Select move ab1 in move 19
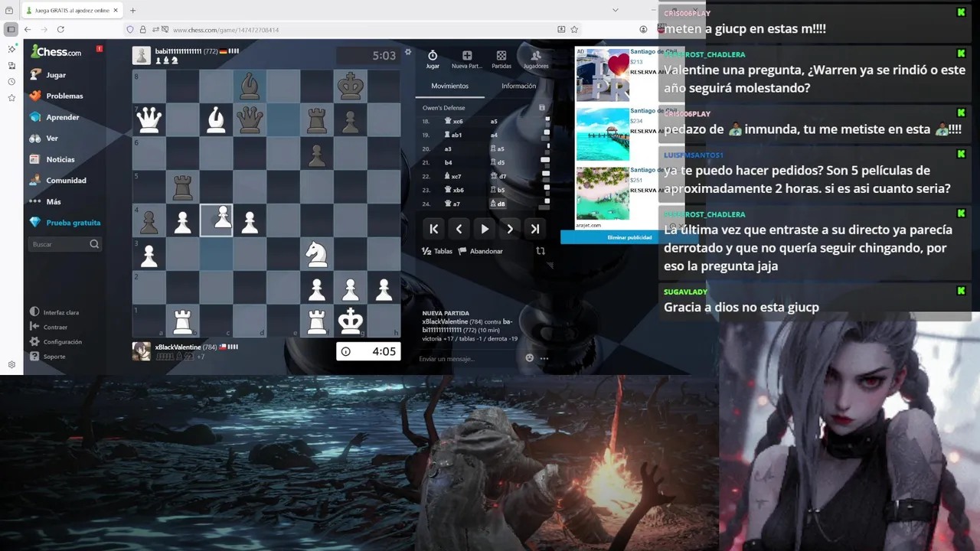The height and width of the screenshot is (551, 980). tap(455, 135)
